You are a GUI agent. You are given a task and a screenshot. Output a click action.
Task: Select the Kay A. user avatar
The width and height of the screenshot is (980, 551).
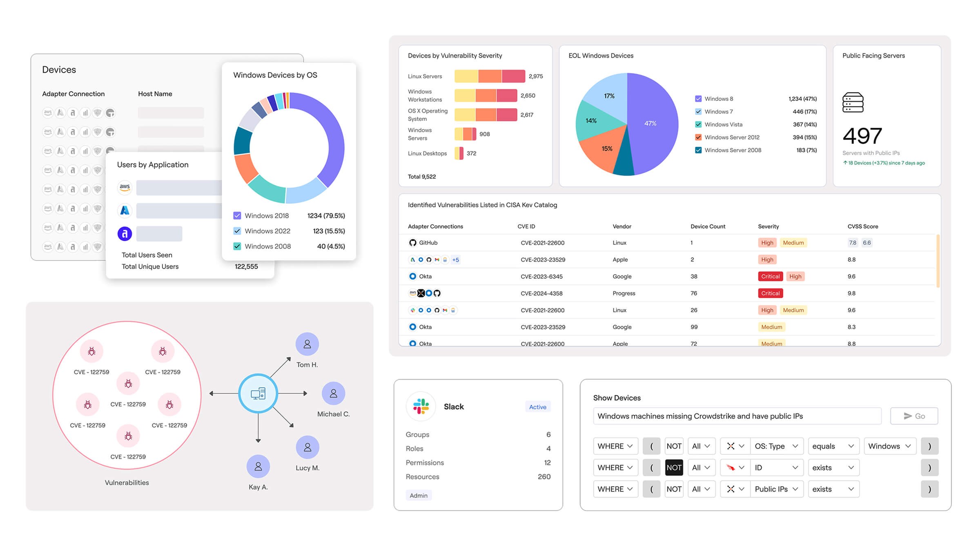[258, 466]
